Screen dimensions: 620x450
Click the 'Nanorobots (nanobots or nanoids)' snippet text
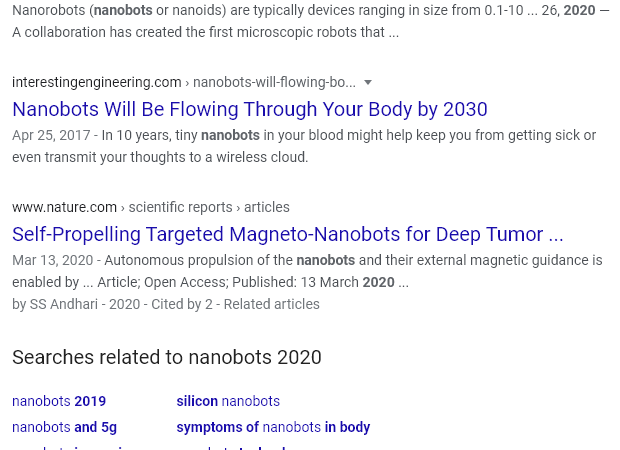pos(119,10)
